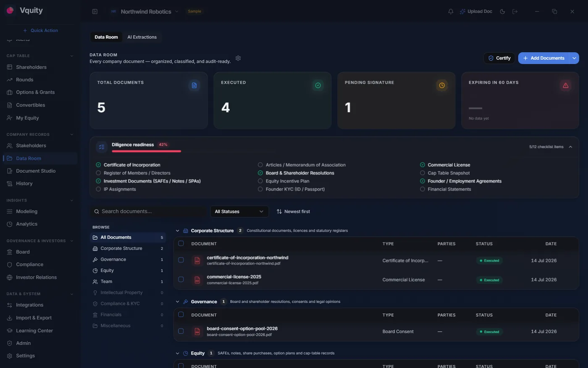
Task: Click the Compliance shield icon in sidebar
Action: pos(10,265)
